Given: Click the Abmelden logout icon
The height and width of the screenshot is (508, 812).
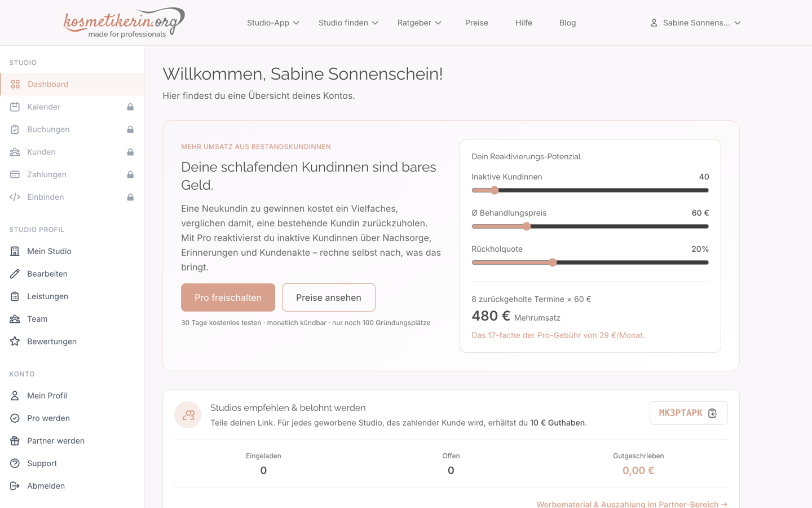Looking at the screenshot, I should [x=15, y=486].
